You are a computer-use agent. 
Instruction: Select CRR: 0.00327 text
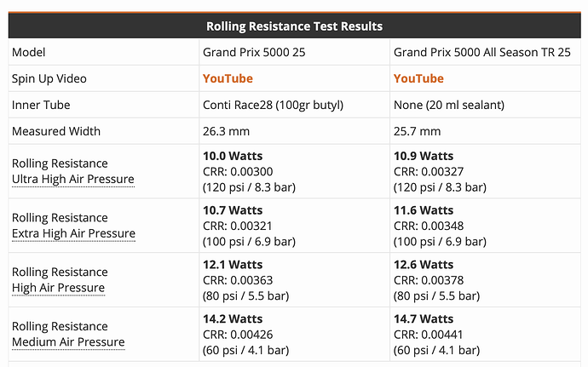pyautogui.click(x=429, y=172)
